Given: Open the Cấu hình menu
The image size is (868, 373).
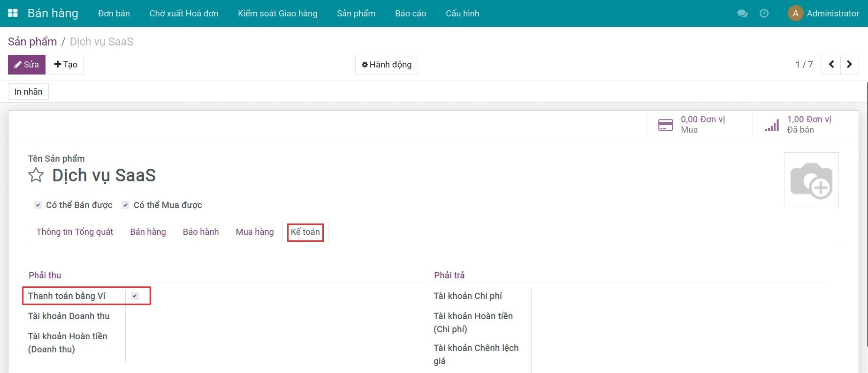Looking at the screenshot, I should pyautogui.click(x=462, y=14).
